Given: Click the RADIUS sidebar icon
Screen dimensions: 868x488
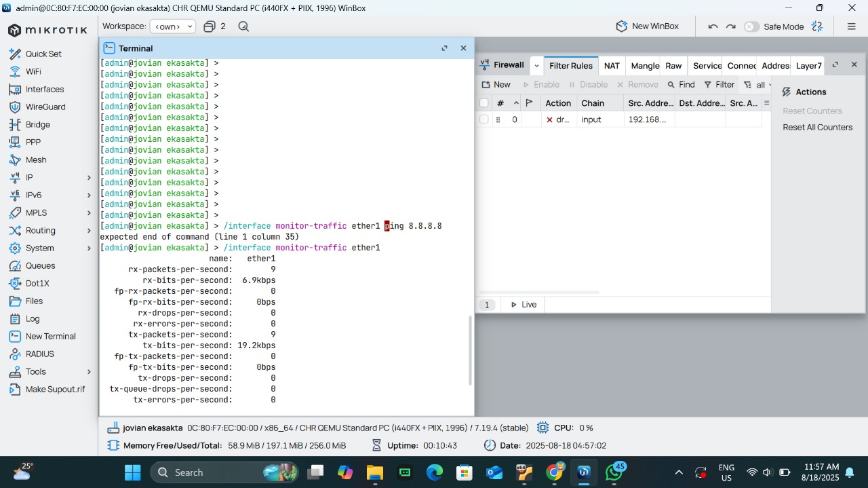Looking at the screenshot, I should (15, 354).
